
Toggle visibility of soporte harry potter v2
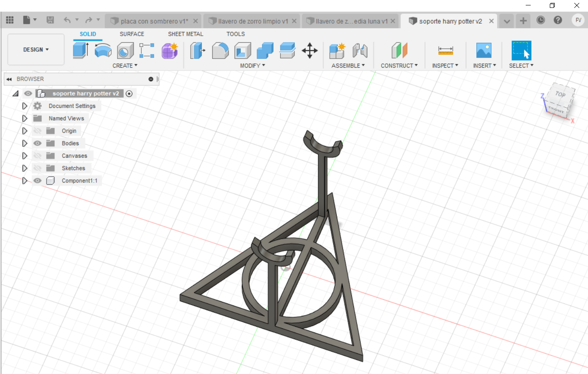pyautogui.click(x=28, y=93)
